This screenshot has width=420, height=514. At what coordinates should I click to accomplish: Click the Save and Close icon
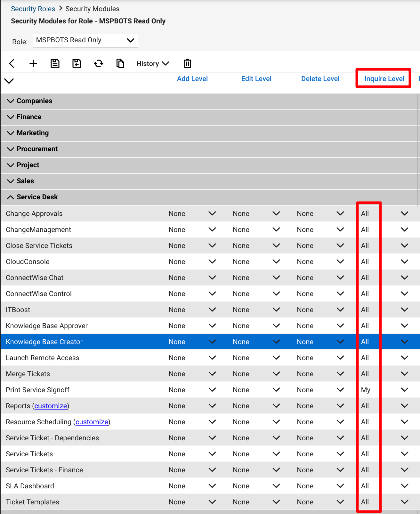coord(77,63)
